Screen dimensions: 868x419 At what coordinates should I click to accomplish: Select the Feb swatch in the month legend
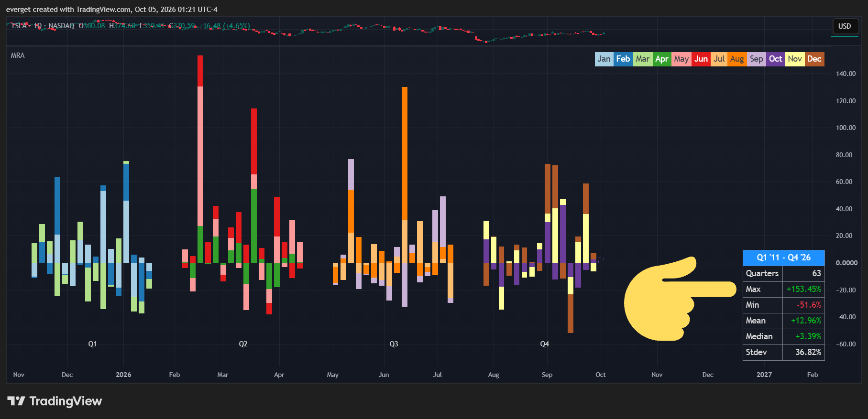coord(623,59)
